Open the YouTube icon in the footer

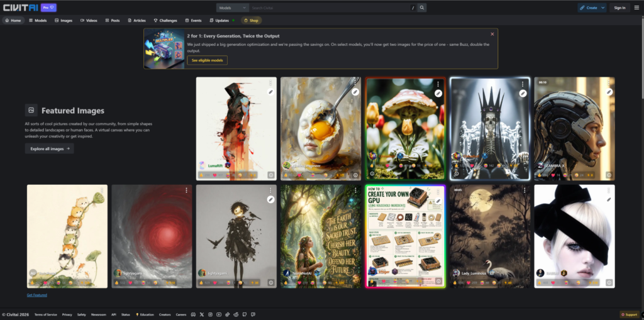[x=219, y=315]
